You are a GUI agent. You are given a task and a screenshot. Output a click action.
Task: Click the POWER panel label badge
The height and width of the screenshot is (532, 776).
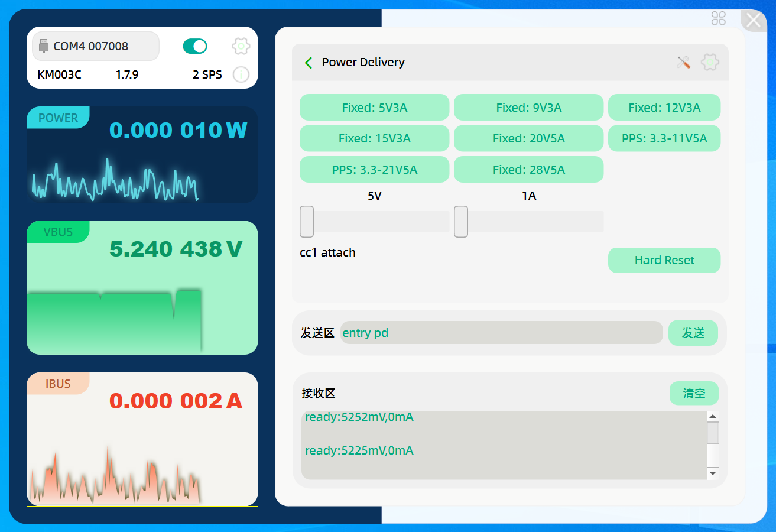pos(58,118)
